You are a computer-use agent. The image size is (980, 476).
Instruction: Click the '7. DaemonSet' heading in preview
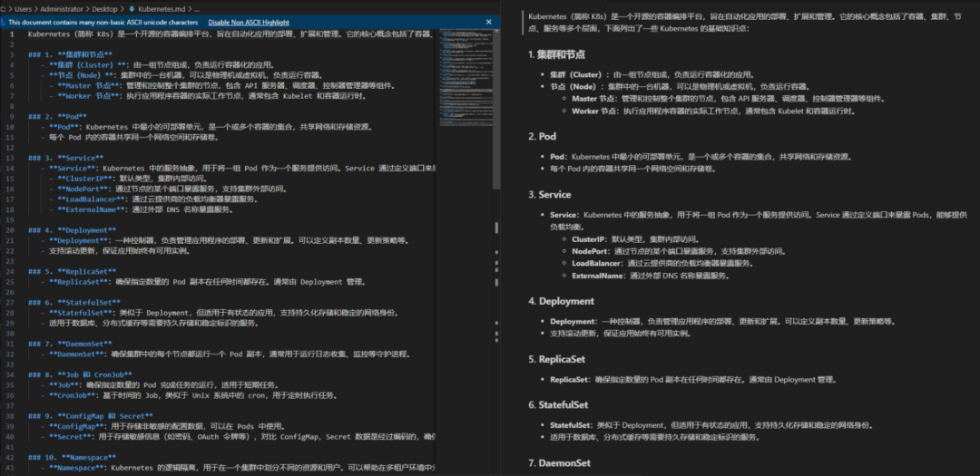point(559,463)
